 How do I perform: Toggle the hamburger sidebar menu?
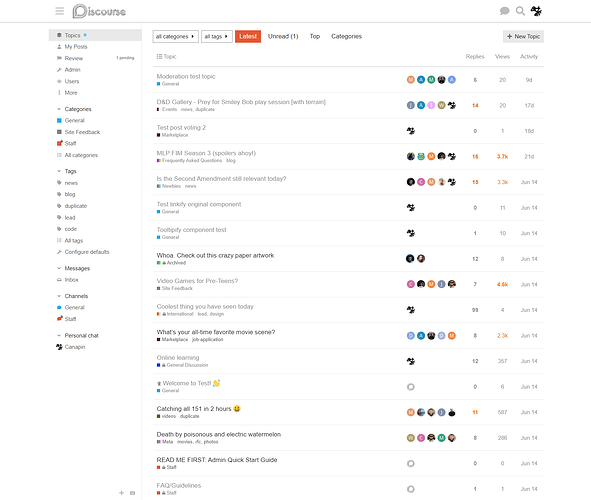[x=60, y=11]
